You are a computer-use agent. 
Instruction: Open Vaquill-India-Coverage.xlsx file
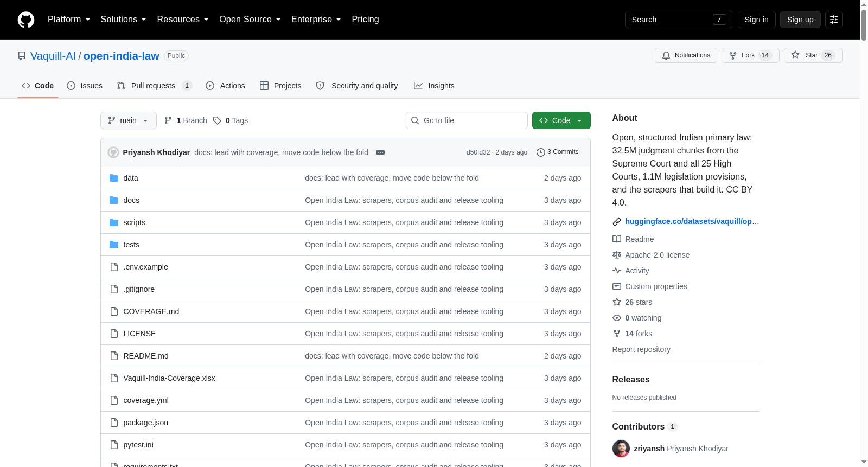click(169, 378)
